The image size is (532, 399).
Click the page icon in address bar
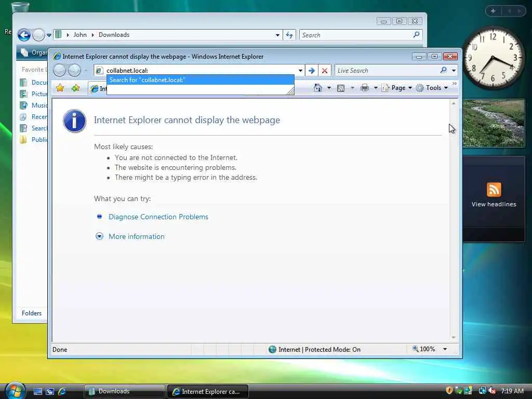[99, 71]
